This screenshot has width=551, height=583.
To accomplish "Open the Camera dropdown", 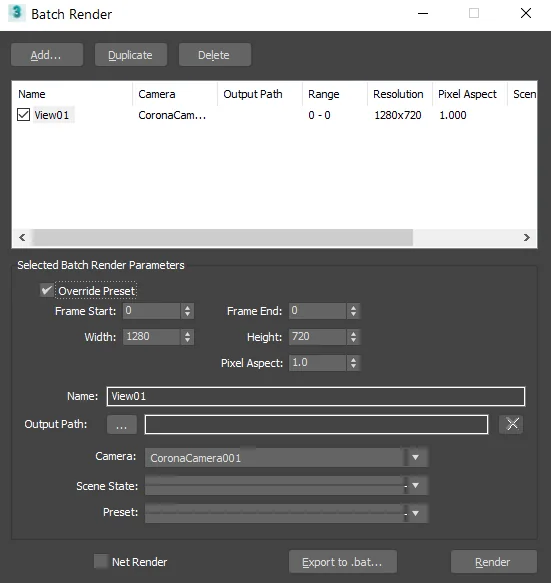I will point(286,457).
